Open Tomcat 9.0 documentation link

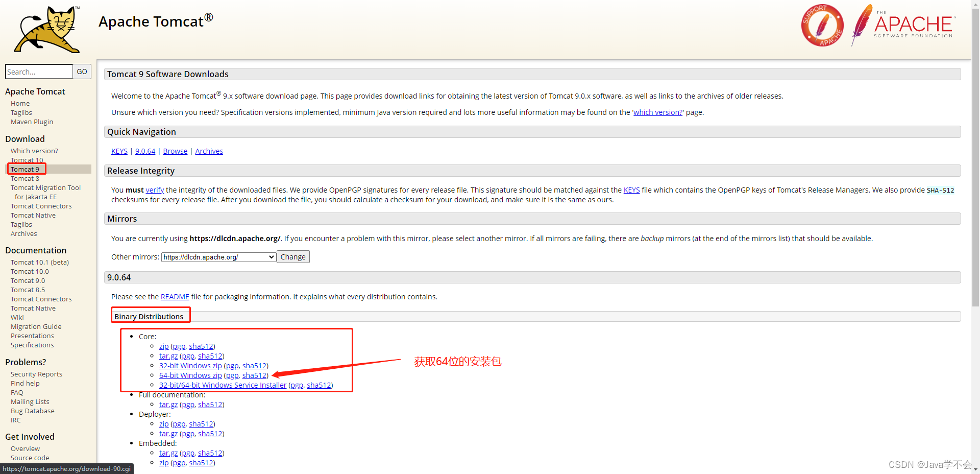(28, 280)
